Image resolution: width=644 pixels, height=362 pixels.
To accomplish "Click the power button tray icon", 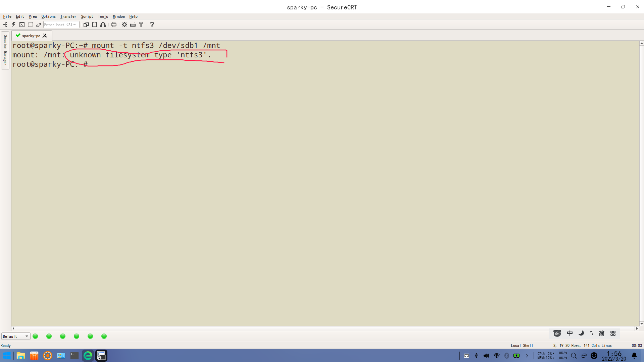I will coord(594,356).
